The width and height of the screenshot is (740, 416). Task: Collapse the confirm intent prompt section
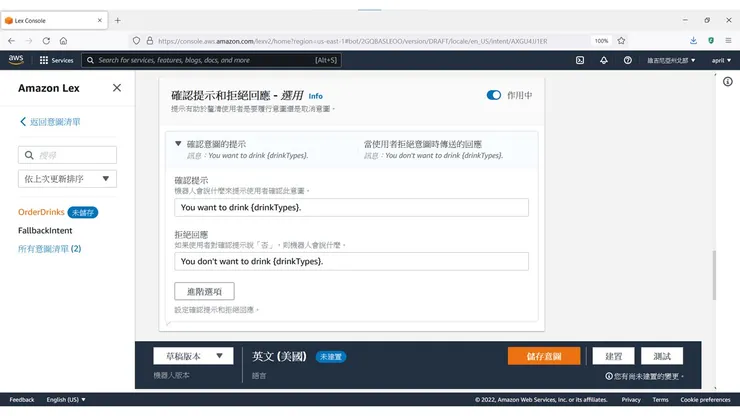[178, 144]
